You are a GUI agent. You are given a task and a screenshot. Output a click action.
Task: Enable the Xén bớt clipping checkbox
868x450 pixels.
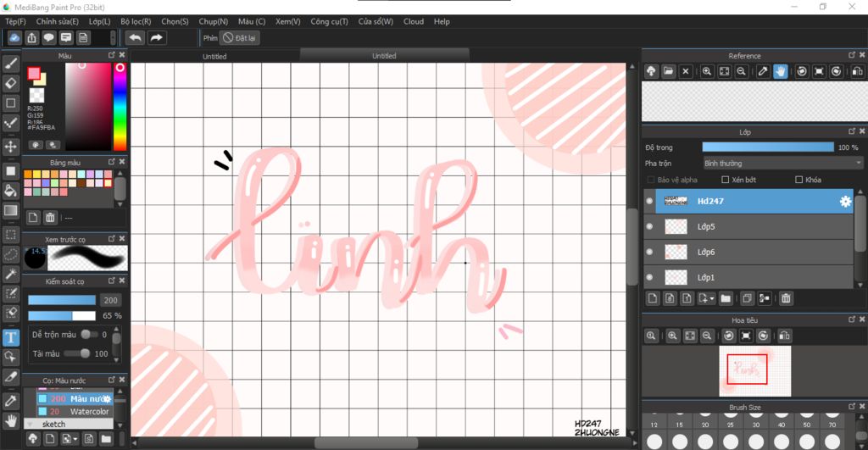[x=726, y=180]
